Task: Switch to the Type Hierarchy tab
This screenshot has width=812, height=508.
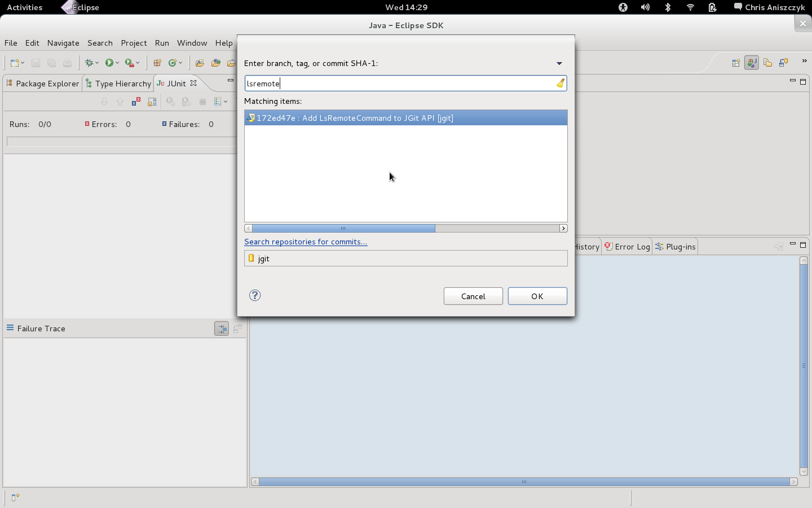Action: [118, 84]
